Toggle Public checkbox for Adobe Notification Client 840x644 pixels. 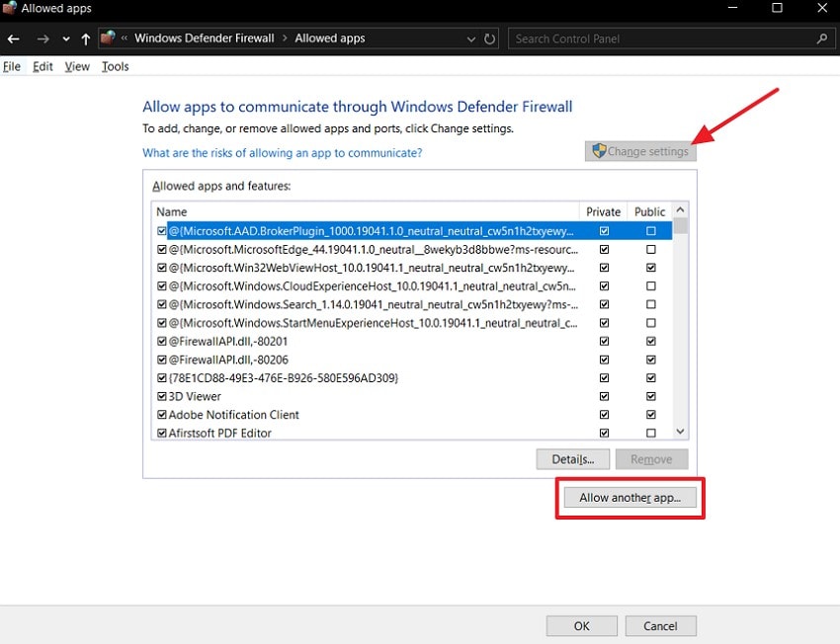tap(651, 414)
